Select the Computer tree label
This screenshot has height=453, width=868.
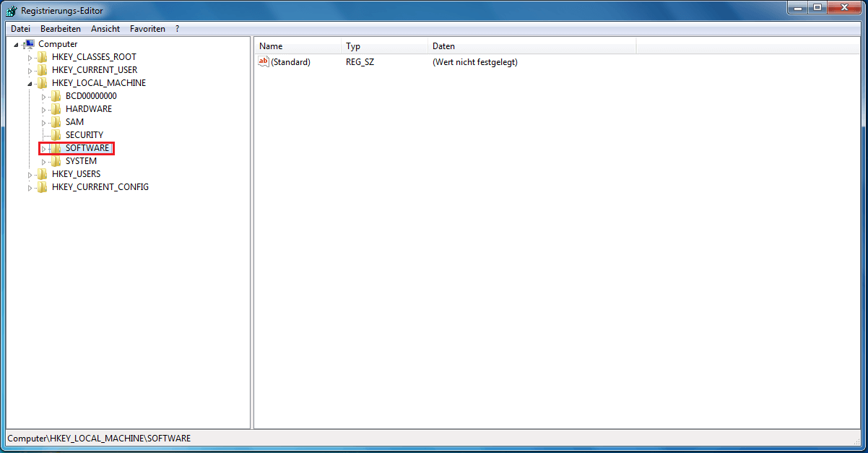click(58, 44)
